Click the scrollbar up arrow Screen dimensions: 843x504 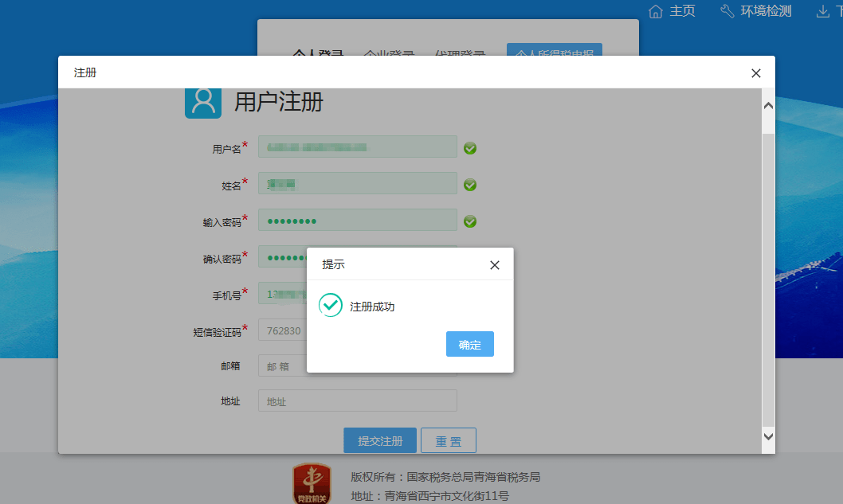point(767,104)
